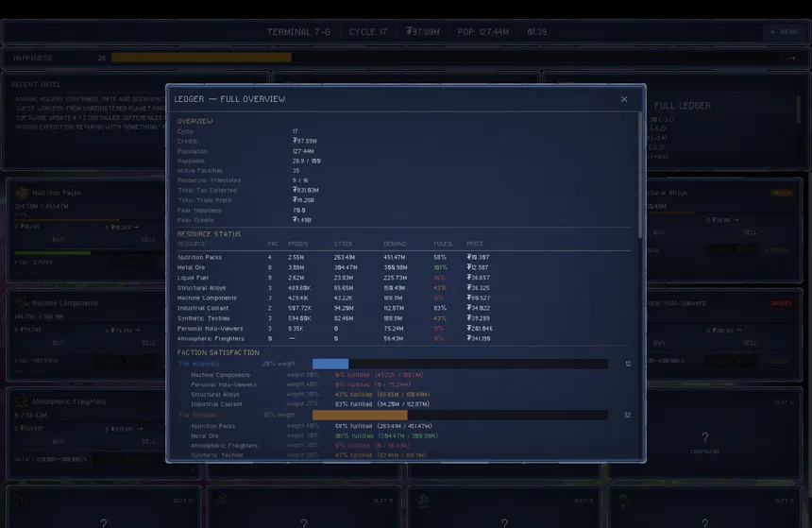Click the Metal Ore 101% fulfil value
The height and width of the screenshot is (528, 812).
pos(440,268)
